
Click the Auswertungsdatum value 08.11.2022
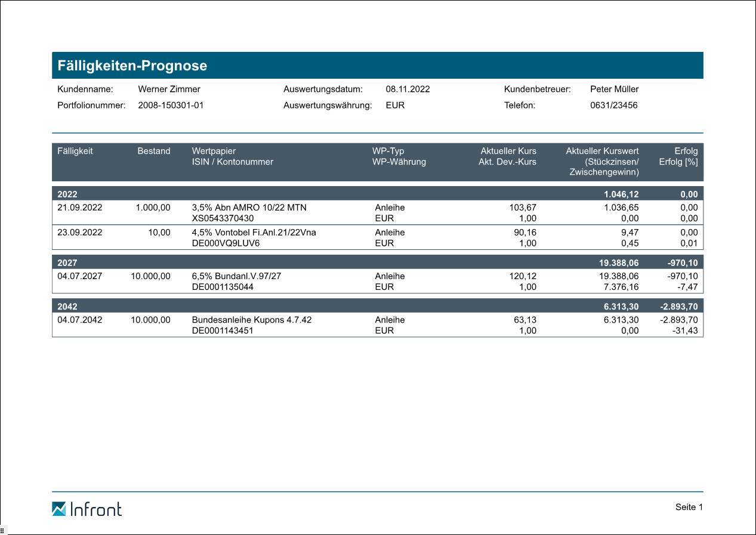[408, 89]
